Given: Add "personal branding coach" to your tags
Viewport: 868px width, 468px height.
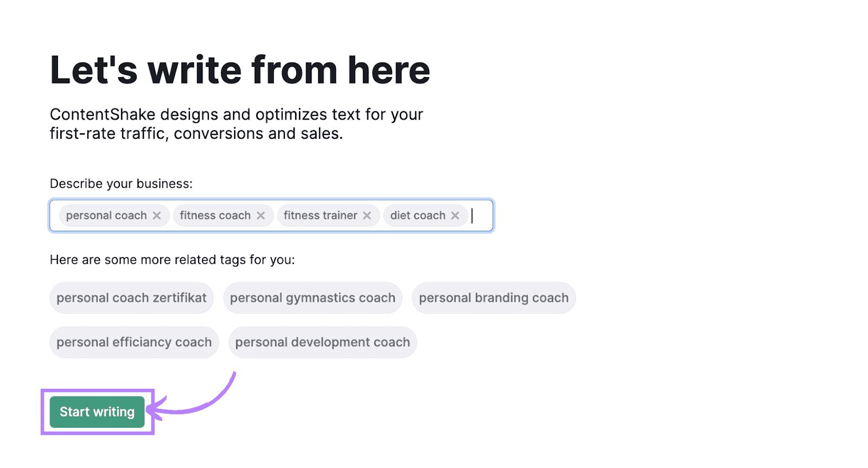Looking at the screenshot, I should (494, 298).
